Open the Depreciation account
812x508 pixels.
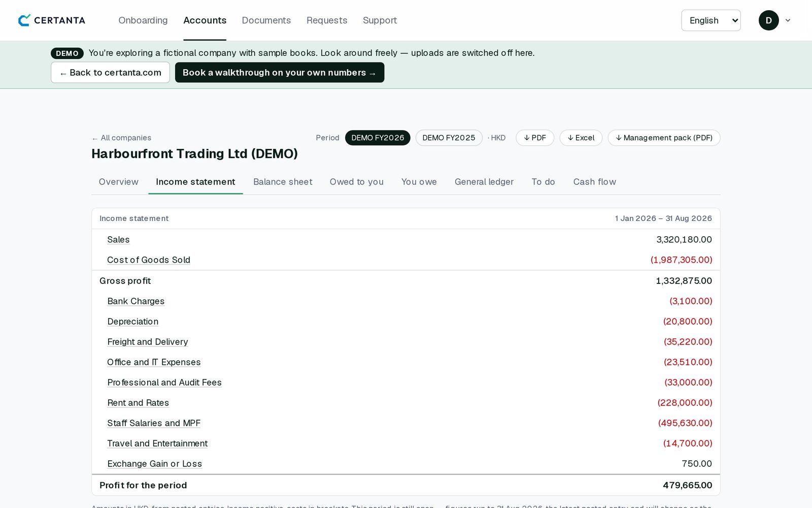click(133, 322)
